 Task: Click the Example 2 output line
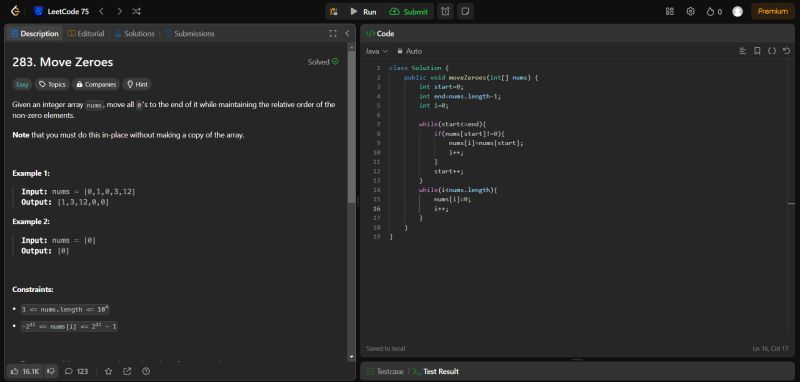click(45, 251)
